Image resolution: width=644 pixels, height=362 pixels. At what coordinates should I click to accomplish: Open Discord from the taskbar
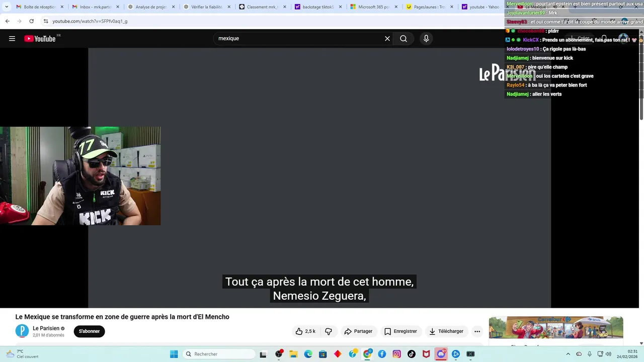click(x=441, y=354)
